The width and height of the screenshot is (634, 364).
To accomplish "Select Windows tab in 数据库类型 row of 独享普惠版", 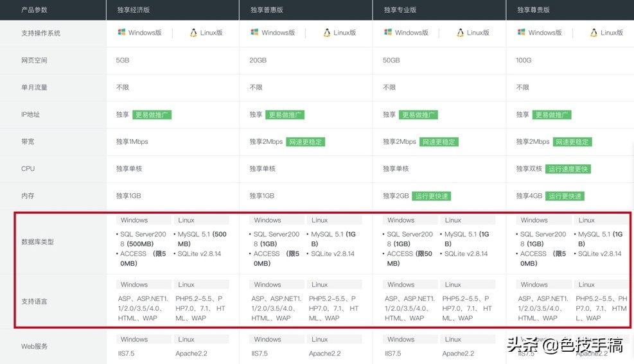I will point(277,220).
